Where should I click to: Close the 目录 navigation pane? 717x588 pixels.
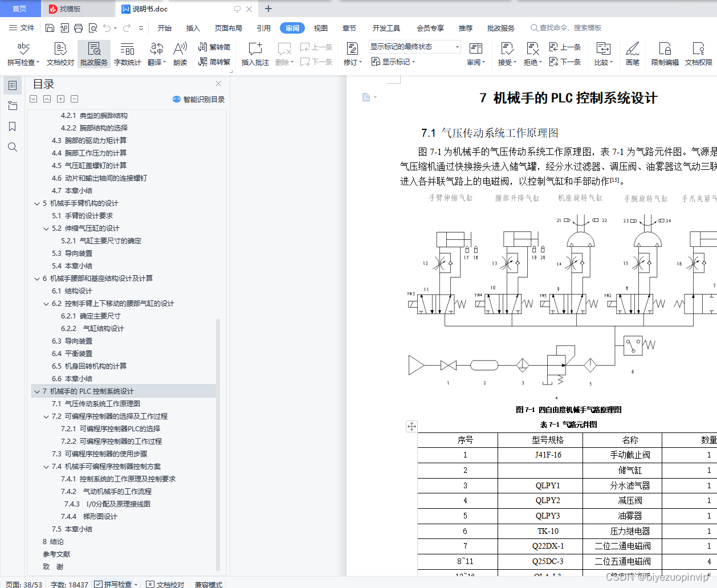pyautogui.click(x=218, y=83)
